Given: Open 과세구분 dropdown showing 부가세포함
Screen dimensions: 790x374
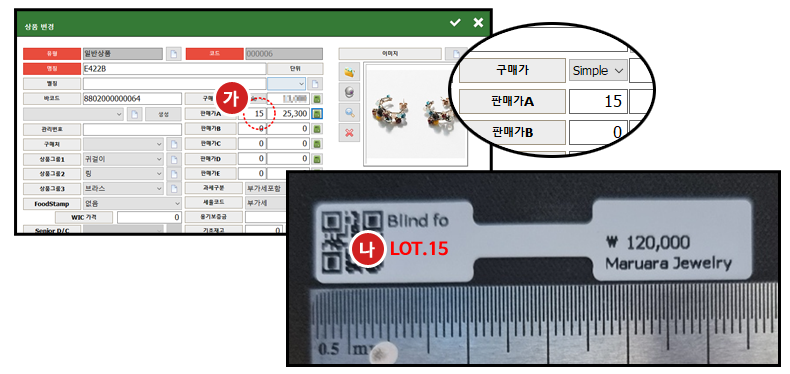Looking at the screenshot, I should point(265,189).
